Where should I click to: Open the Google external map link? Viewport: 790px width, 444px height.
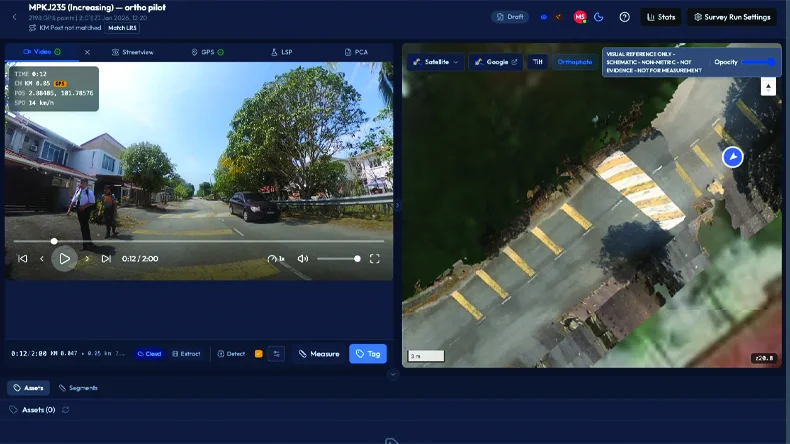496,62
